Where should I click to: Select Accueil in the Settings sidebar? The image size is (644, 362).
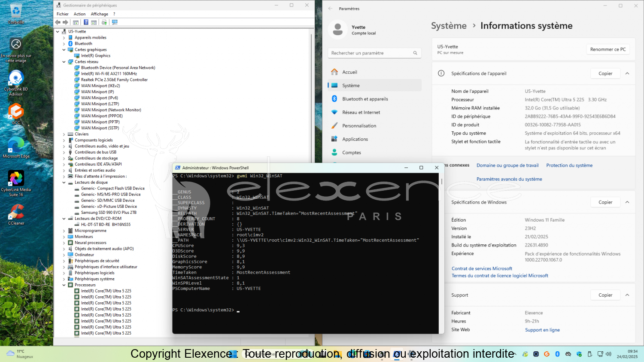[374, 72]
